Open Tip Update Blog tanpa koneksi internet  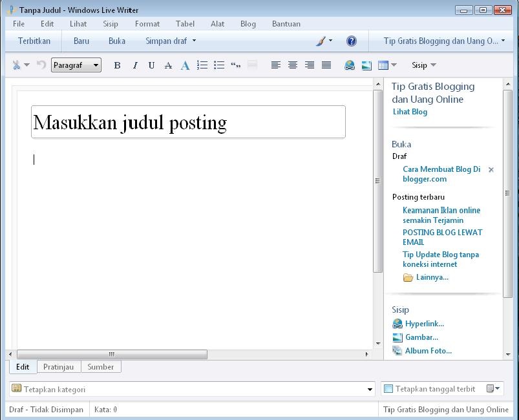click(x=441, y=259)
